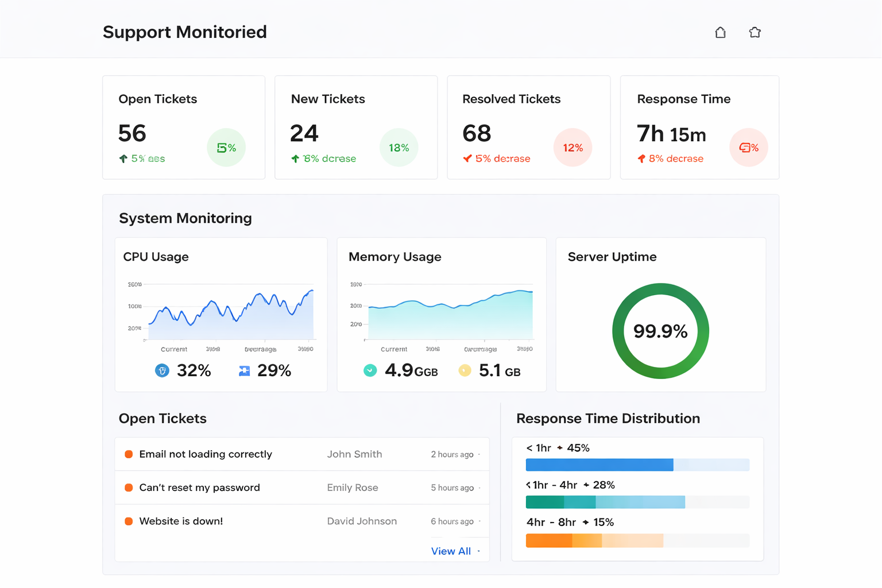Expand options for the John Smith ticket row
882x588 pixels.
tap(479, 455)
